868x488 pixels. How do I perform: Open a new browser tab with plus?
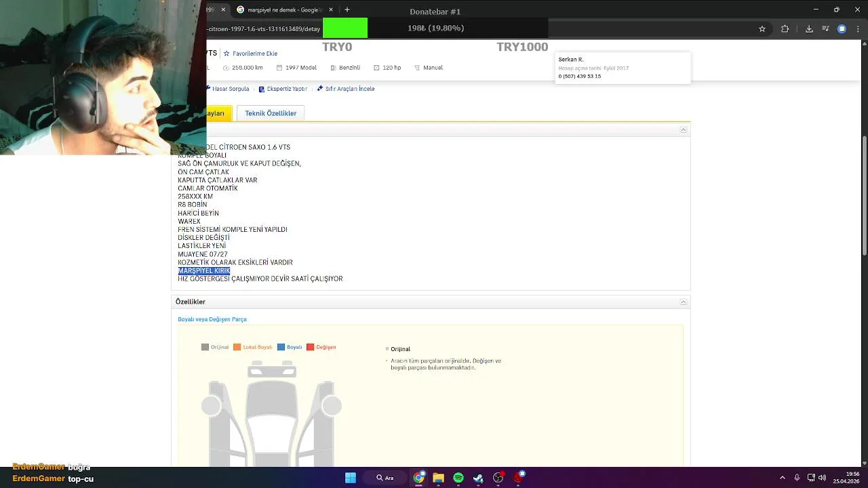coord(347,9)
